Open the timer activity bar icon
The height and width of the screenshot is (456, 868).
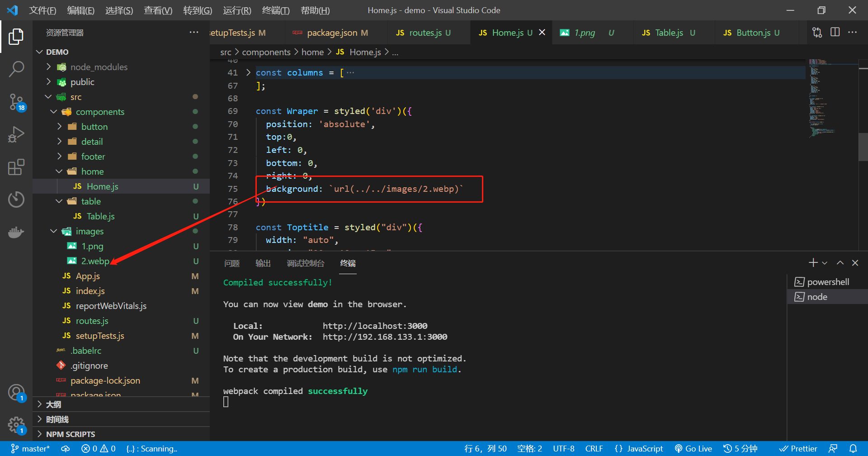coord(16,199)
